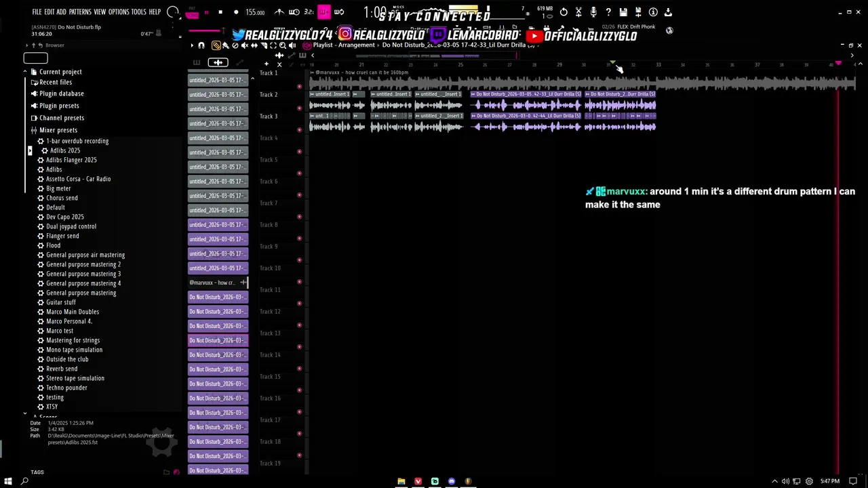Select the playback speaker tool
Screen dimensions: 868x488
[x=292, y=45]
